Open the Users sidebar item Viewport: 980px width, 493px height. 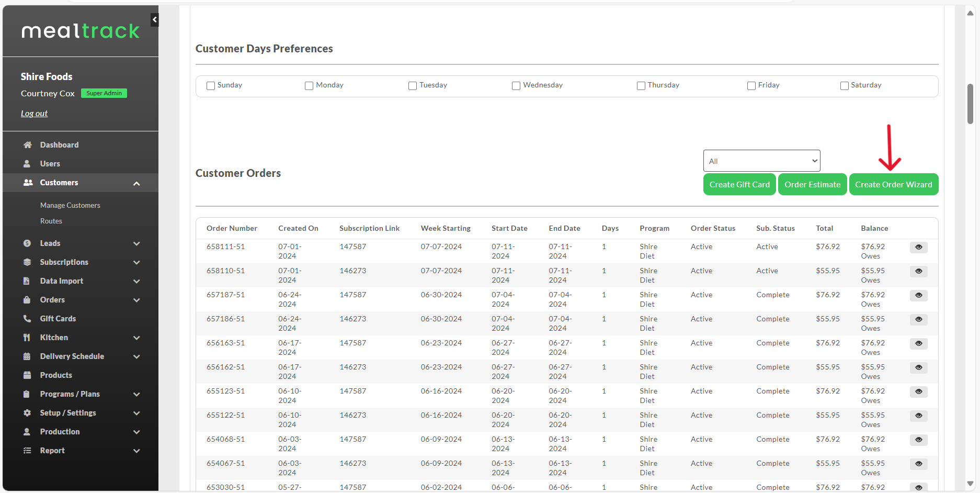50,164
